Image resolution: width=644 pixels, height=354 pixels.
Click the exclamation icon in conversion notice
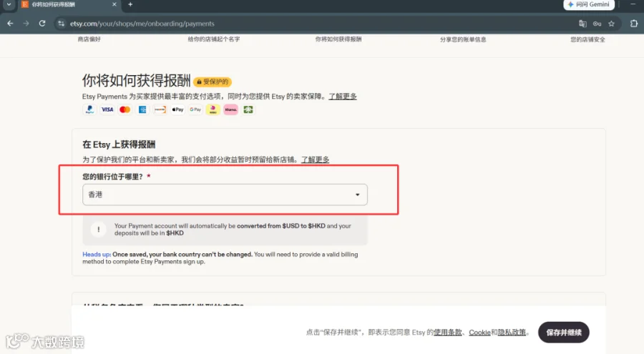point(99,229)
